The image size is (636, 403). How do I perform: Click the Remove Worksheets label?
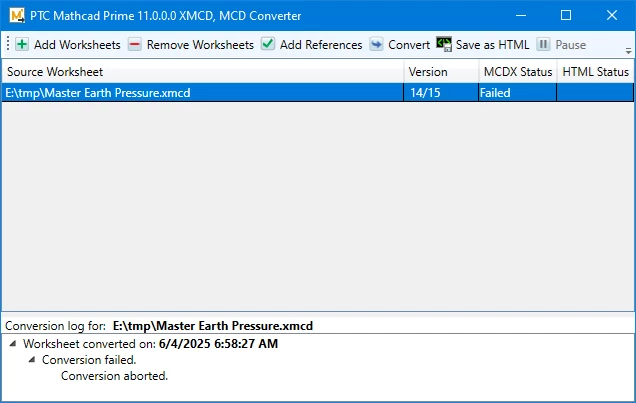(200, 45)
